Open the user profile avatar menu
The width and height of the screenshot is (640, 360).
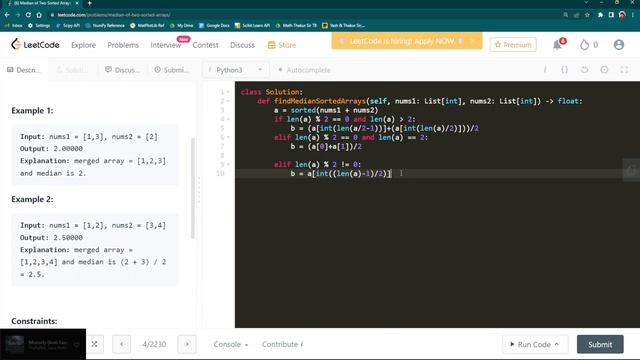coord(619,44)
